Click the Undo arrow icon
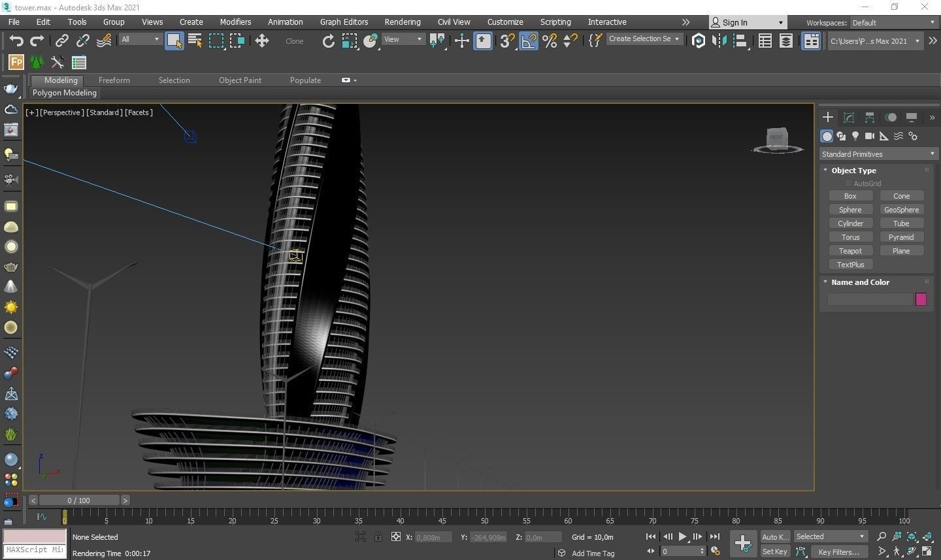This screenshot has height=560, width=941. (16, 41)
